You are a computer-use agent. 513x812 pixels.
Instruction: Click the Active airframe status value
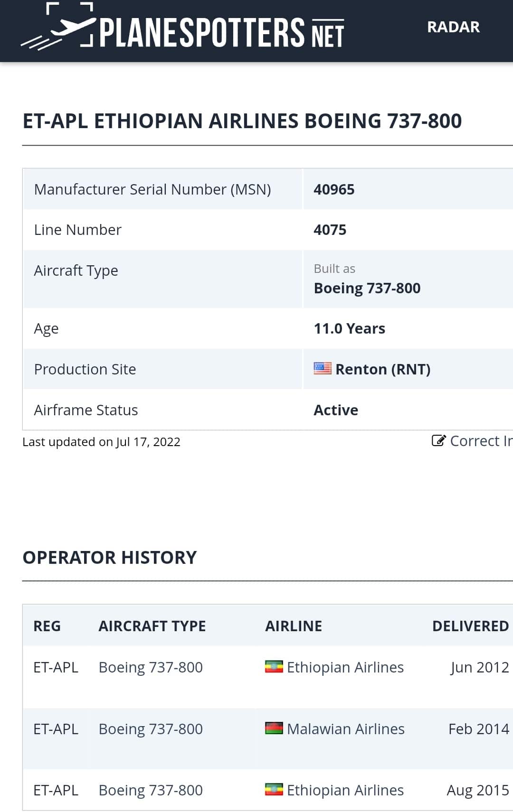[x=336, y=410]
